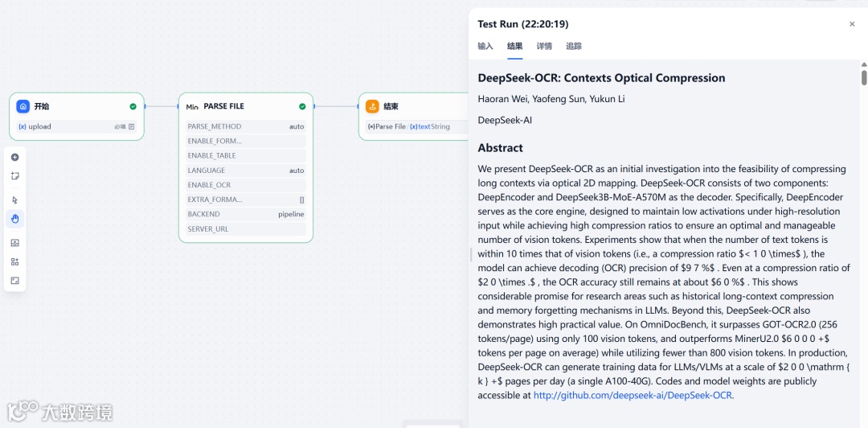Click the orange icon of 结束 node
868x428 pixels.
372,106
